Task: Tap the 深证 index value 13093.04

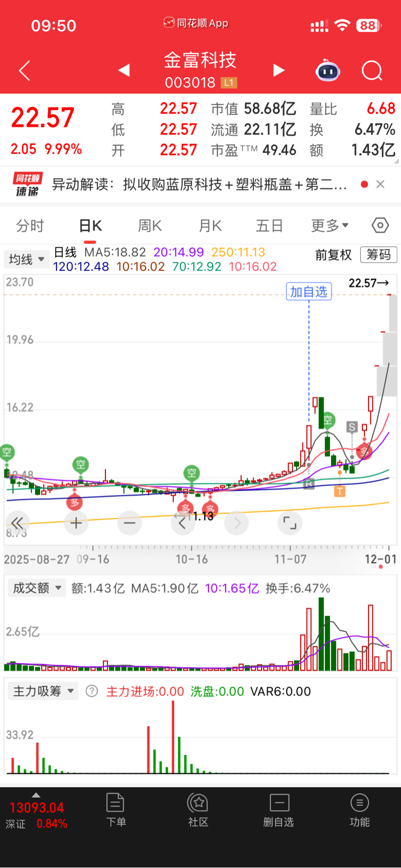Action: click(37, 808)
